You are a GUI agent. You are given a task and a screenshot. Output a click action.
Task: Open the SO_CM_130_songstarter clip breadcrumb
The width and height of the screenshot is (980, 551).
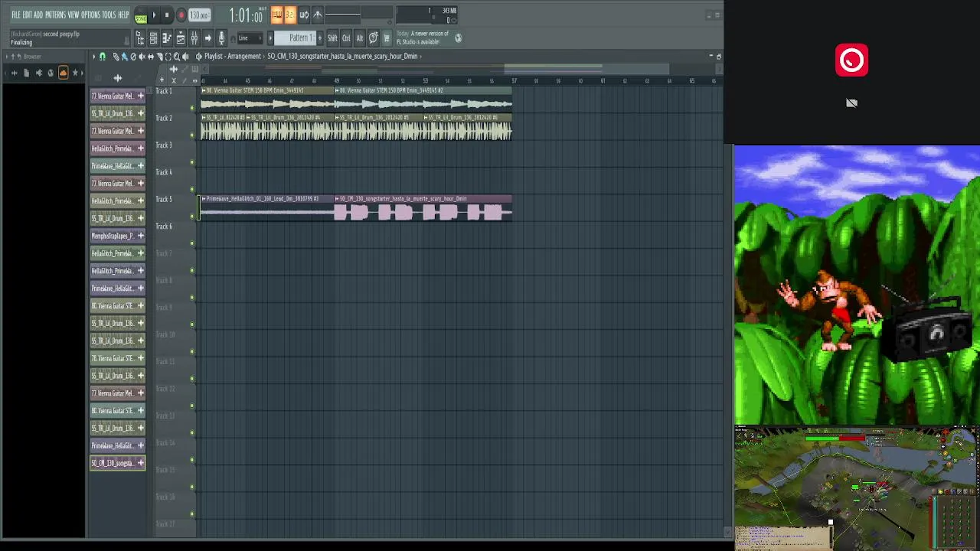tap(342, 57)
